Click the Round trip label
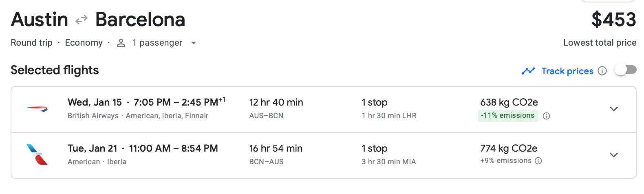This screenshot has width=644, height=194. (x=31, y=43)
